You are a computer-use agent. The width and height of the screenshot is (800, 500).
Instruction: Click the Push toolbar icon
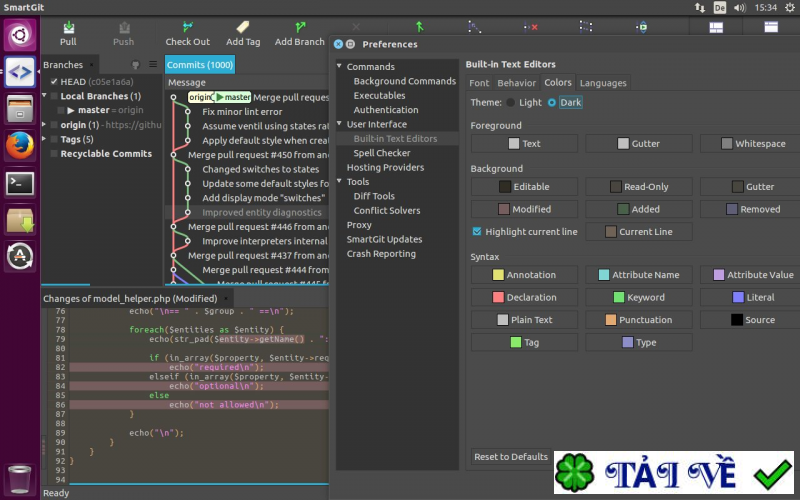coord(123,28)
